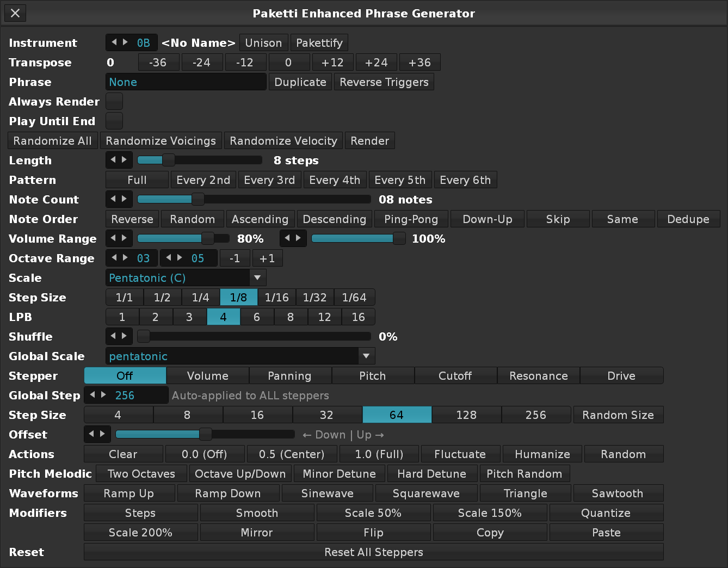This screenshot has height=568, width=728.
Task: Click the Unison button
Action: pos(264,43)
